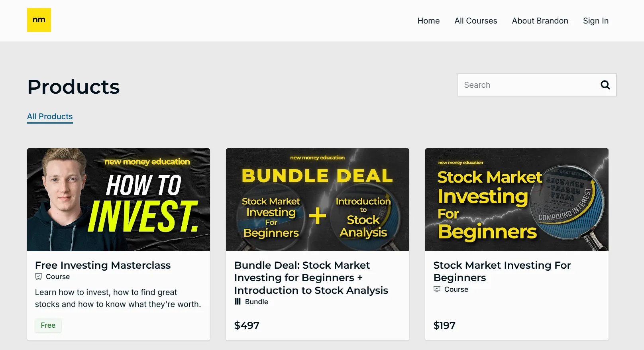Open the How To Invest thumbnail
Viewport: 644px width, 350px height.
coord(118,200)
